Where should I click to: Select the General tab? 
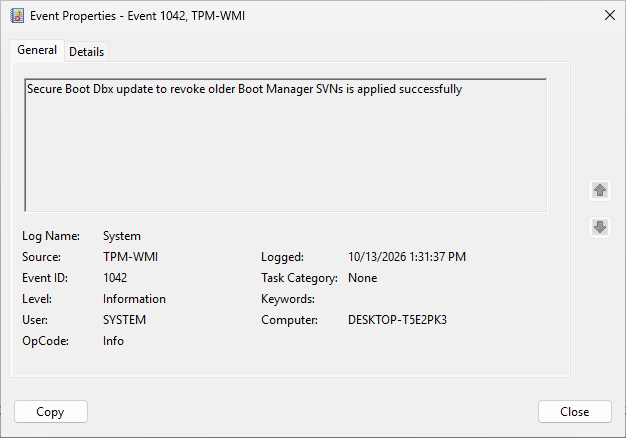[37, 50]
